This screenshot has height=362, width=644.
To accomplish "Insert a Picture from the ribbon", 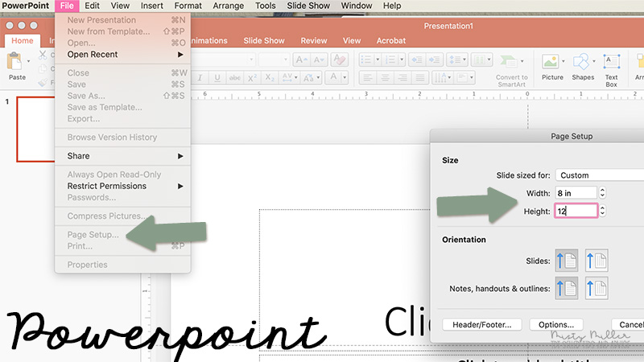I will pos(550,62).
